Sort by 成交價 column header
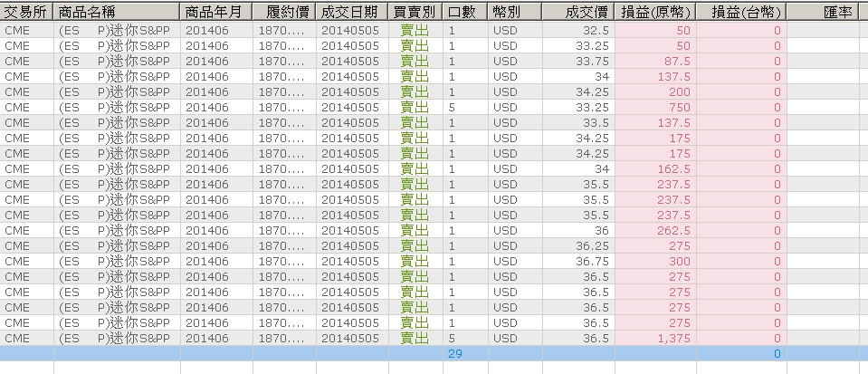The height and width of the screenshot is (374, 868). coord(578,12)
